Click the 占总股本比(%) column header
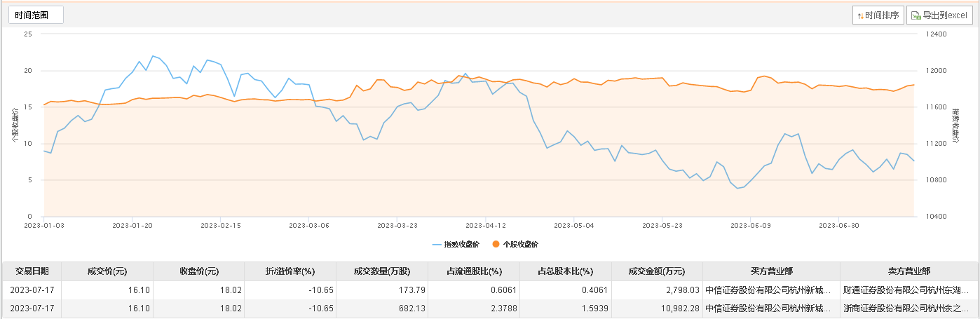This screenshot has width=980, height=319. (x=566, y=271)
